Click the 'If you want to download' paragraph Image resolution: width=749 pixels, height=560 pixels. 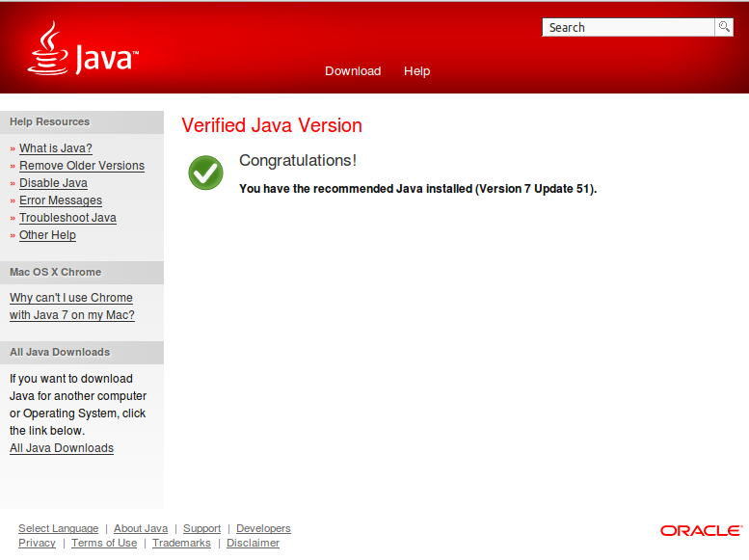[78, 405]
